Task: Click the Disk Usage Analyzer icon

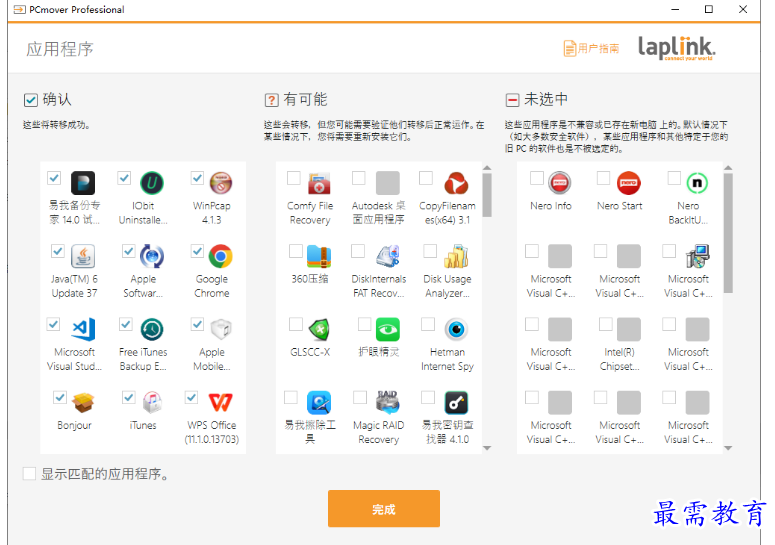Action: coord(456,256)
